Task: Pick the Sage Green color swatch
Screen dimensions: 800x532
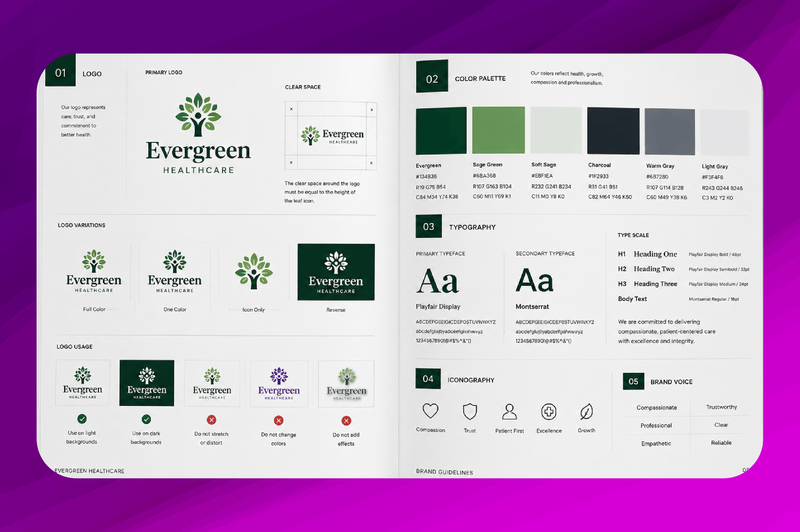Action: [x=498, y=130]
